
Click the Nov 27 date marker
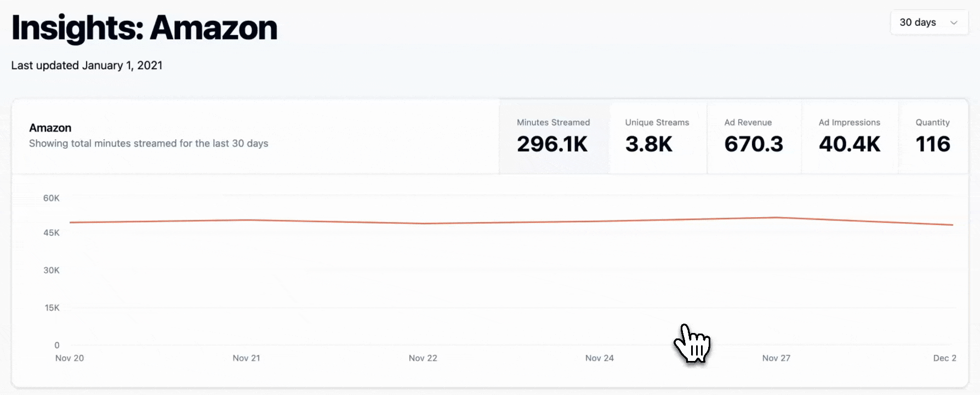pos(776,358)
